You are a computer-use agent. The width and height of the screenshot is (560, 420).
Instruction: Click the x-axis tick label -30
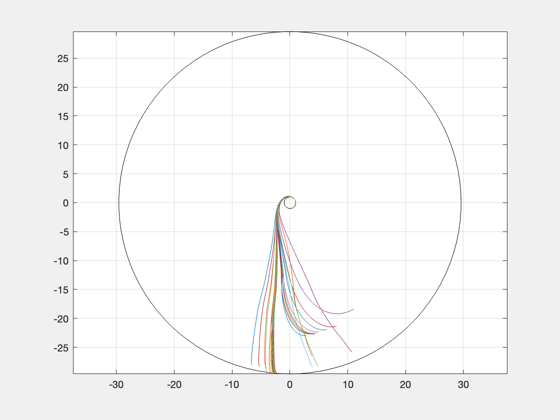(x=116, y=385)
